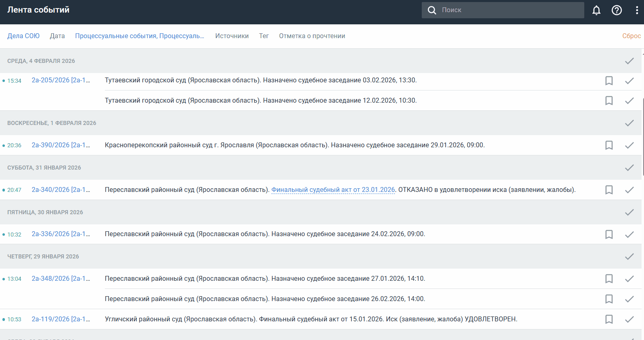
Task: Open the Отметка о прочтении filter
Action: click(312, 36)
